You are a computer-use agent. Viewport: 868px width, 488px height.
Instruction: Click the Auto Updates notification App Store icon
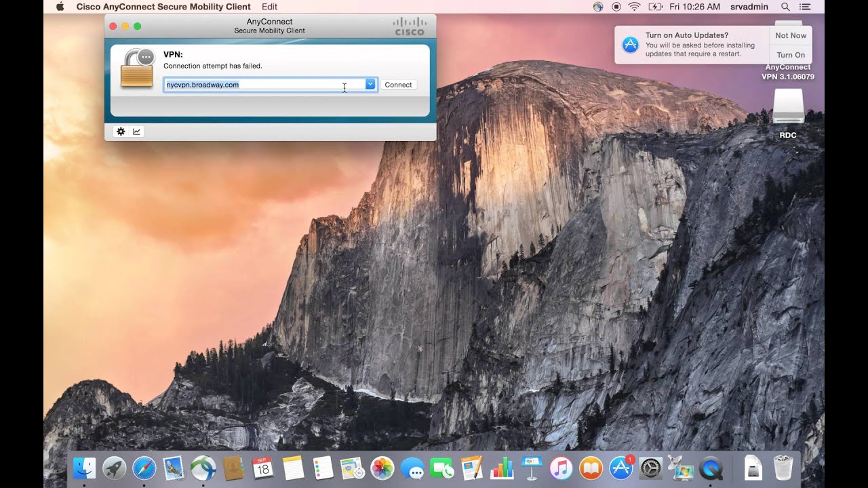coord(631,45)
